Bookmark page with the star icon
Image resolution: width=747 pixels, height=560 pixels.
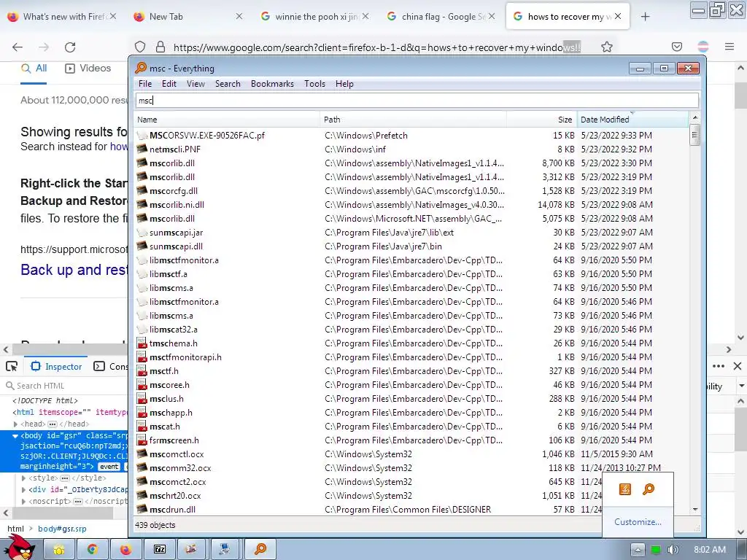[606, 47]
